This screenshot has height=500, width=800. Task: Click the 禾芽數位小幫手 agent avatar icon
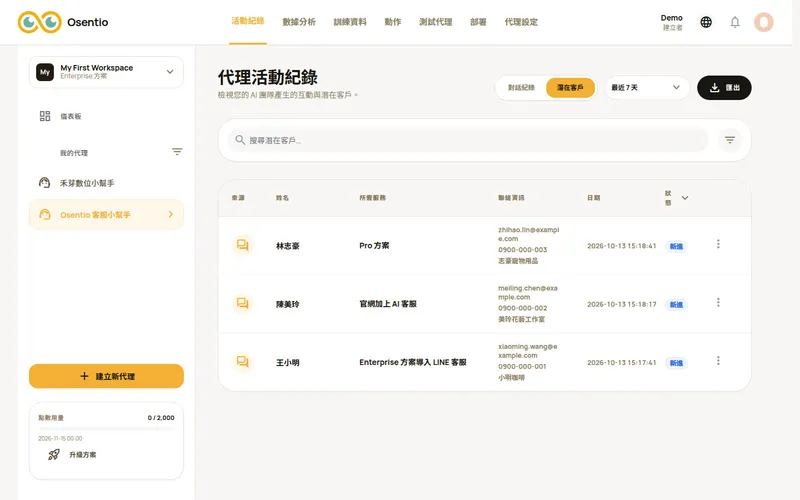pyautogui.click(x=44, y=183)
